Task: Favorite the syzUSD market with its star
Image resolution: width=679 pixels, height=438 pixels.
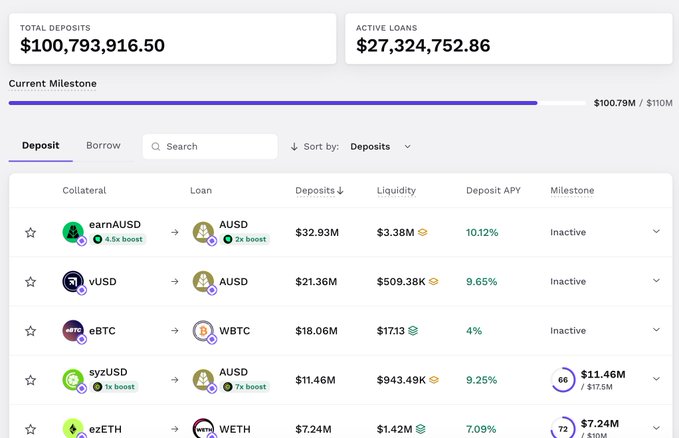Action: (30, 380)
